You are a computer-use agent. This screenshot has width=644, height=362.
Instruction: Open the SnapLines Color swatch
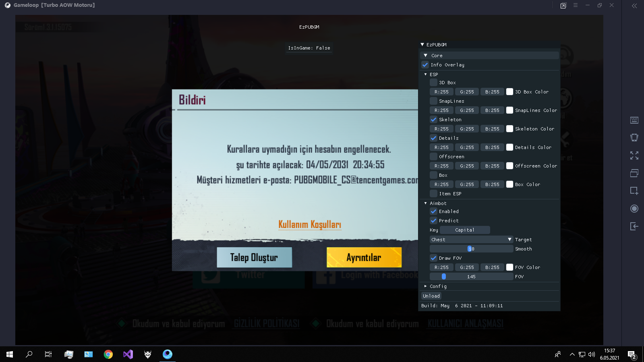tap(509, 110)
